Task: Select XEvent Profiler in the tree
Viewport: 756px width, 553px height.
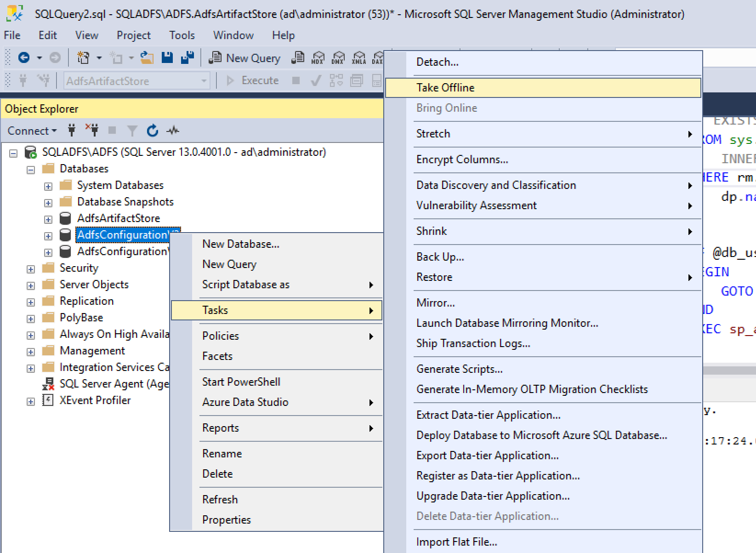Action: click(x=95, y=400)
